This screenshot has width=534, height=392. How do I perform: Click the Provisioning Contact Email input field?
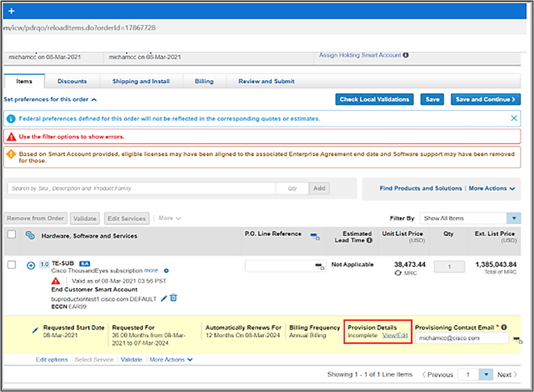click(462, 338)
